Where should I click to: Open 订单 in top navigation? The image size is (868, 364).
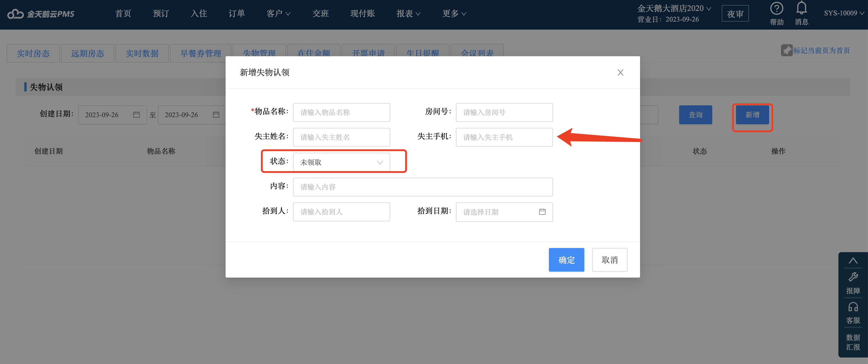[237, 14]
